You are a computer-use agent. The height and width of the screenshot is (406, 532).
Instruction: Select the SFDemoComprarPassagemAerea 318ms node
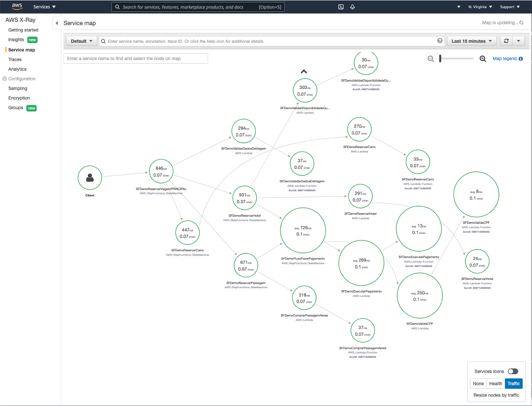tap(304, 298)
